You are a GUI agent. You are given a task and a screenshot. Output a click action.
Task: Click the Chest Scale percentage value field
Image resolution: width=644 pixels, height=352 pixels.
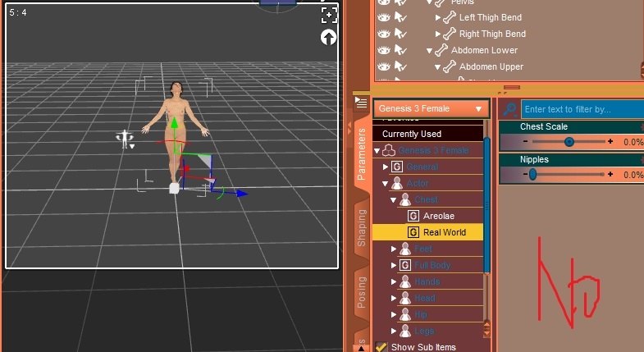pyautogui.click(x=633, y=142)
